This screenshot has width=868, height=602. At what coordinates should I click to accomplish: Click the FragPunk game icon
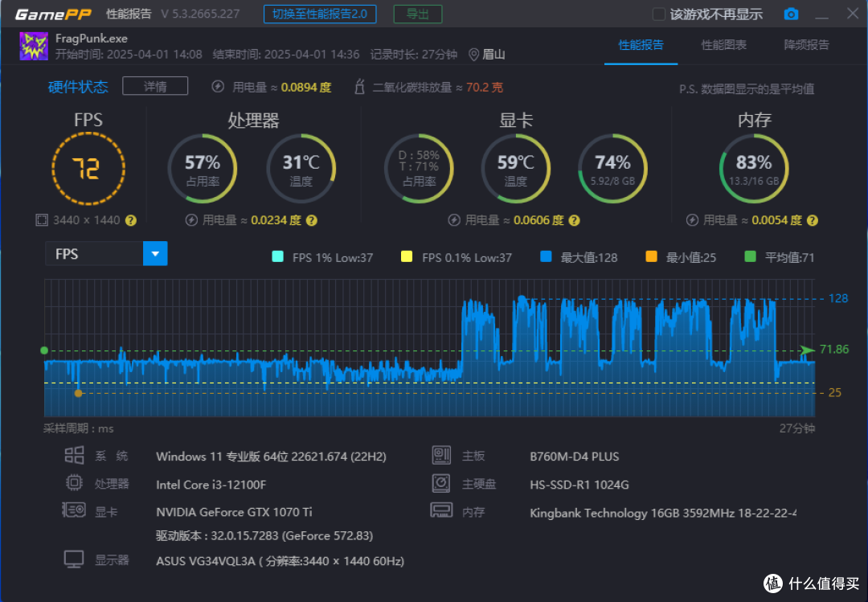(34, 46)
